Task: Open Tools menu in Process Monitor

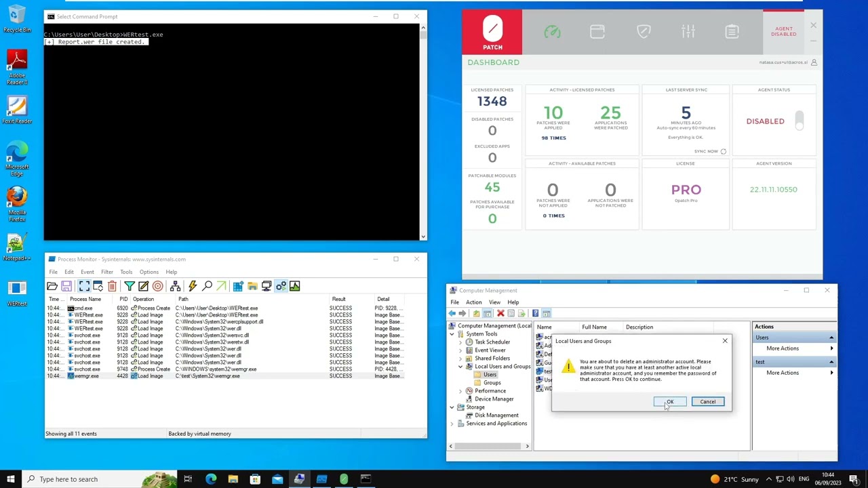Action: point(126,272)
